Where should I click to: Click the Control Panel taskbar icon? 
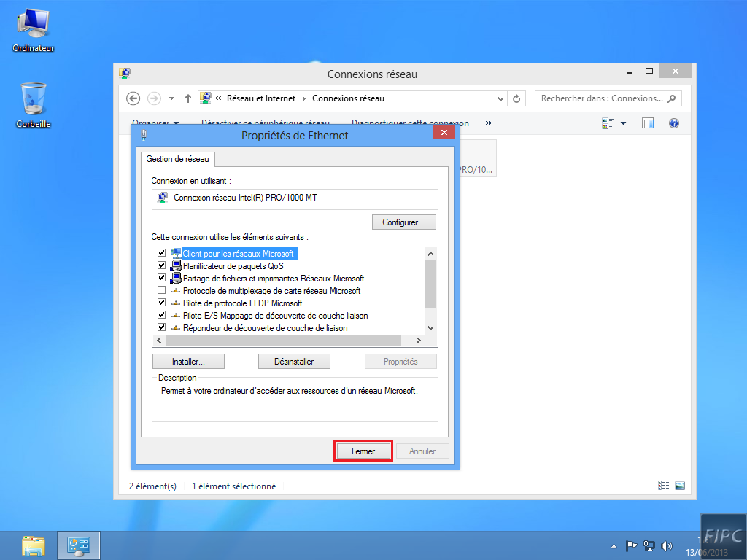79,545
